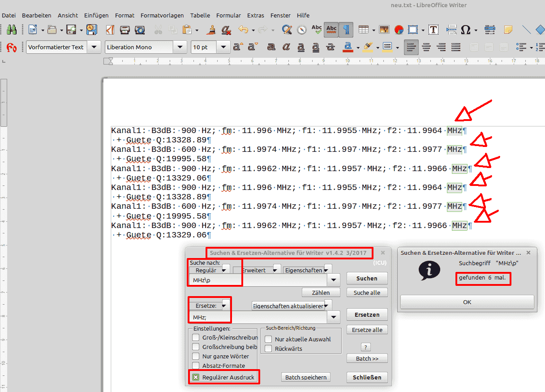
Task: Open the Formatvorlagen menu
Action: pyautogui.click(x=162, y=15)
